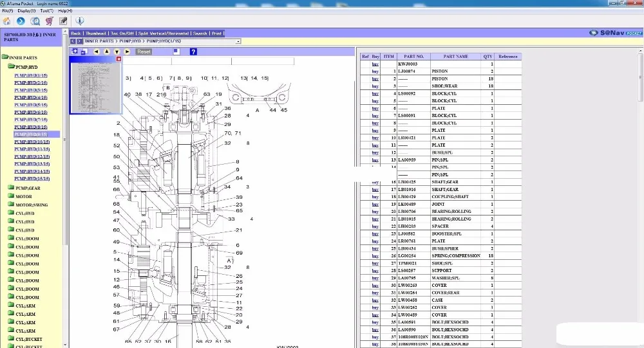The width and height of the screenshot is (644, 348).
Task: Click the blue forward arrow toolbar icon
Action: pos(21,21)
